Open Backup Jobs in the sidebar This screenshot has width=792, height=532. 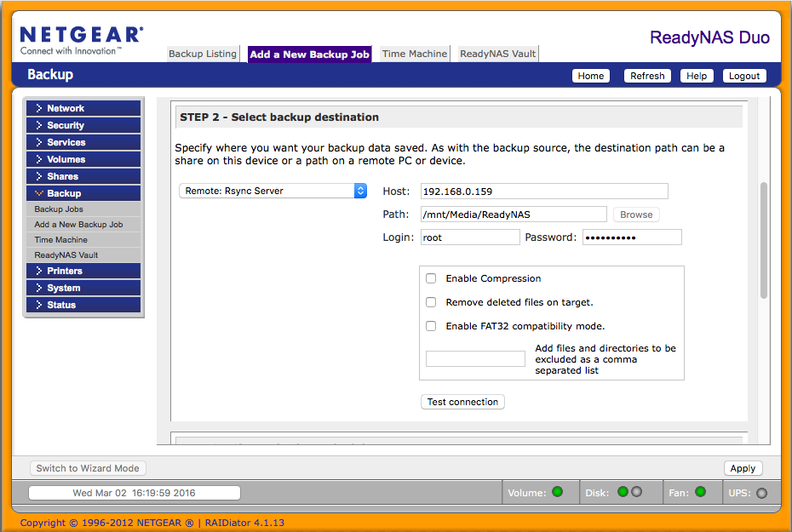coord(83,209)
